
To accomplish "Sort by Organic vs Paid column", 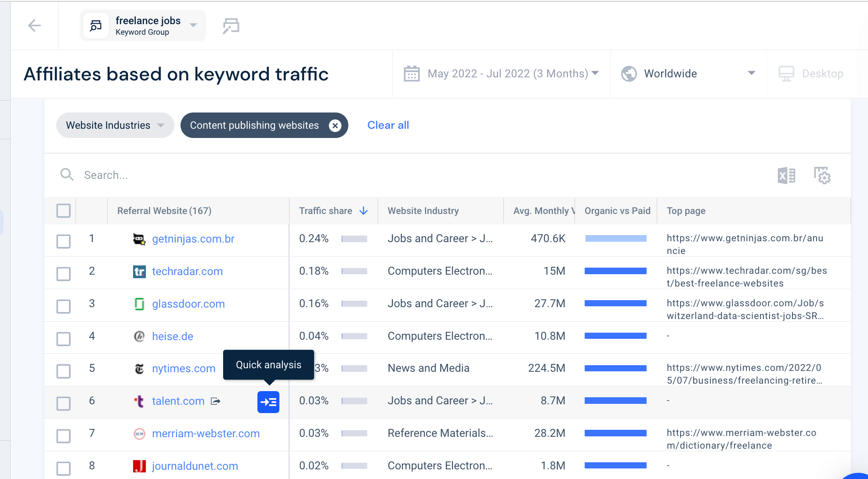I will (x=617, y=211).
